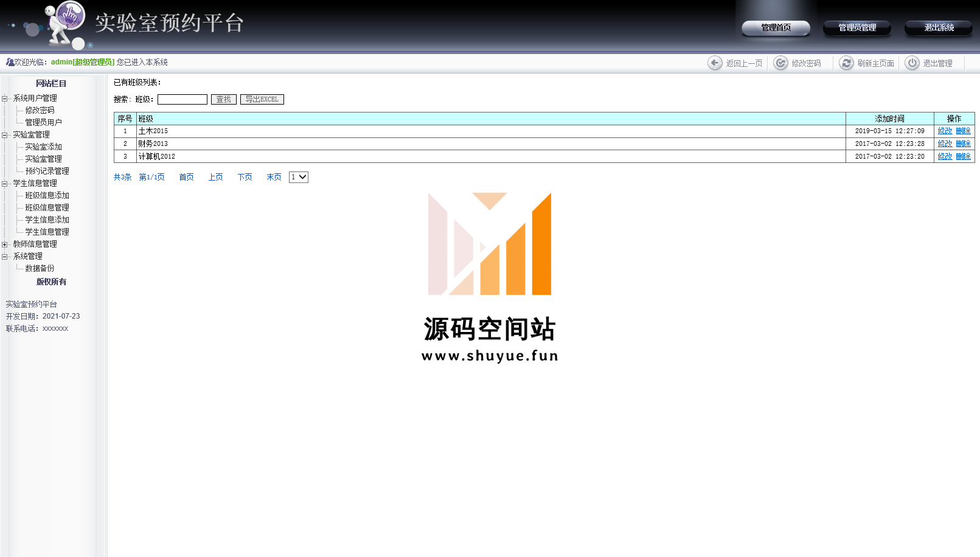Open 数据备份 in the sidebar
Viewport: 980px width, 557px height.
pos(40,268)
